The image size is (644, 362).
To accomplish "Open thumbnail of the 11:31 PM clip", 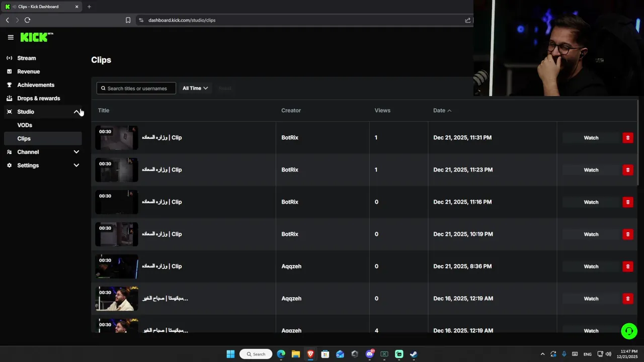I will click(x=117, y=138).
